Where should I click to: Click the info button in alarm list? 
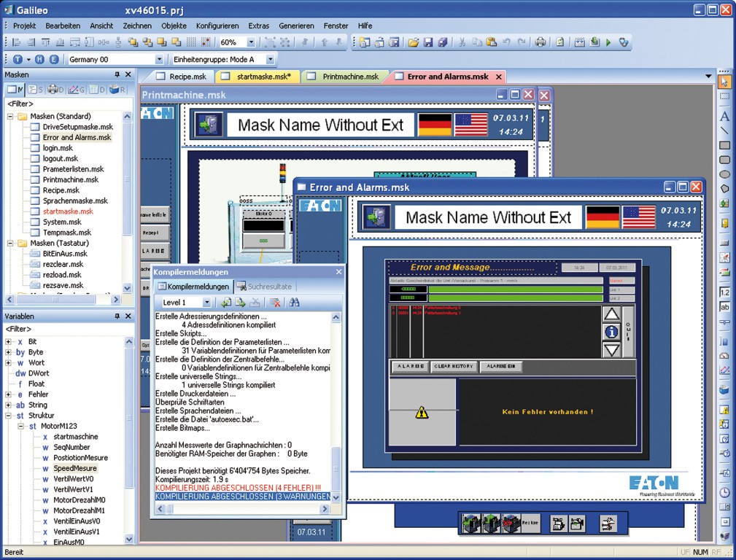pyautogui.click(x=611, y=332)
